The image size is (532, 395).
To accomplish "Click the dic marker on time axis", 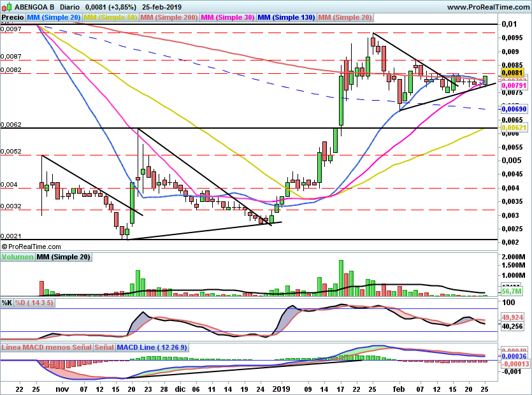I will coord(180,389).
